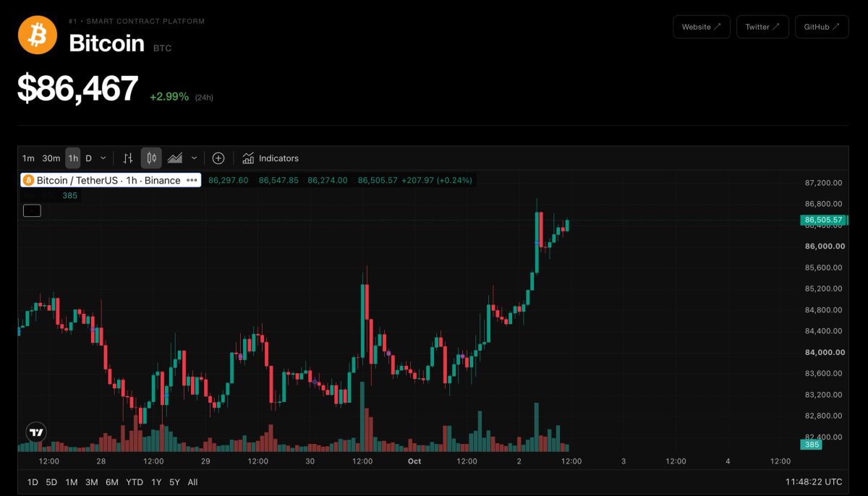Click the TradingView logo on chart

coord(36,432)
